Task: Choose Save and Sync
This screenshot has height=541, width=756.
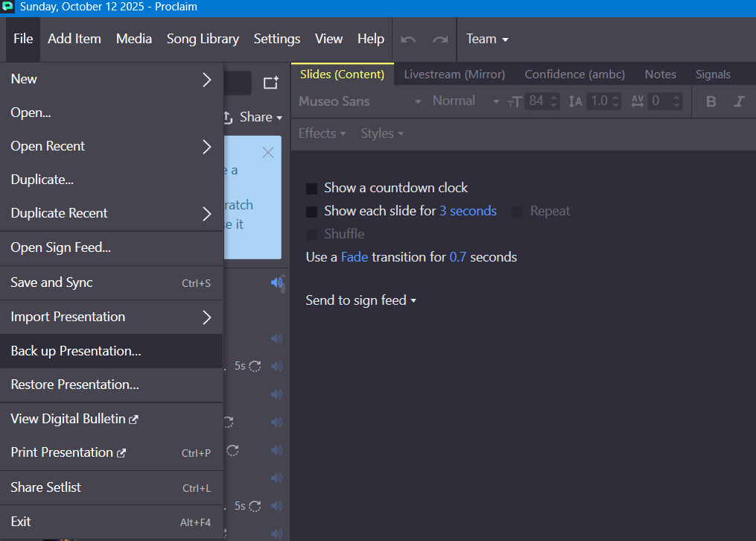Action: coord(112,282)
